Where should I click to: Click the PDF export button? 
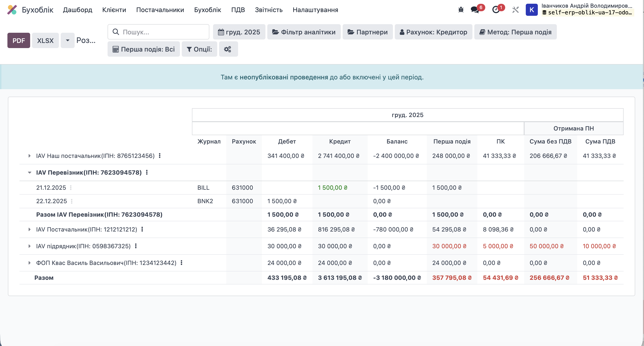pyautogui.click(x=19, y=40)
